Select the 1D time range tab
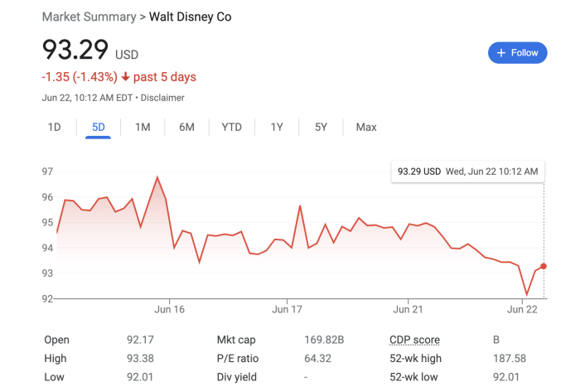This screenshot has width=580, height=392. [x=54, y=127]
